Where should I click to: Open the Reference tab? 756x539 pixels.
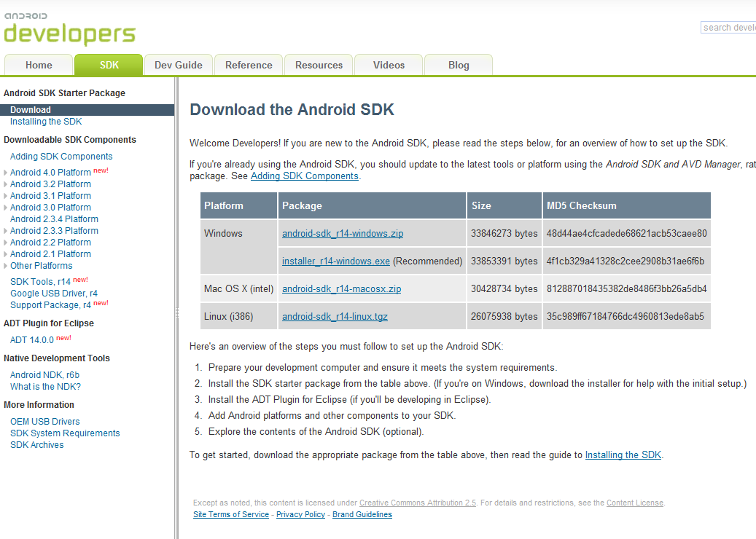tap(249, 65)
